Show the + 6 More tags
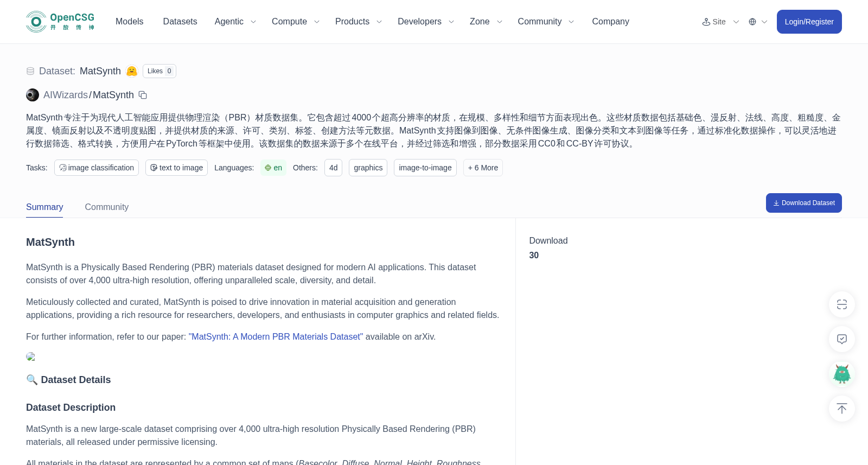 [483, 168]
